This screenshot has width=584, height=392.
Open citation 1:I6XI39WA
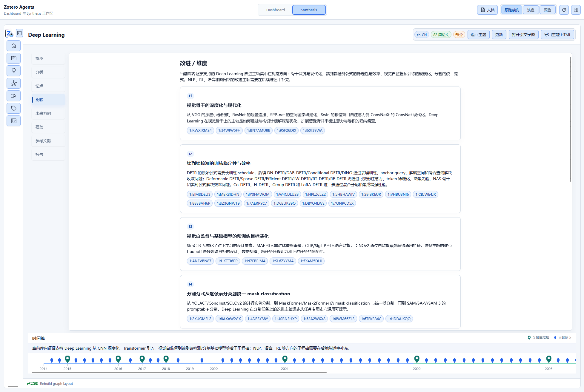click(x=313, y=130)
